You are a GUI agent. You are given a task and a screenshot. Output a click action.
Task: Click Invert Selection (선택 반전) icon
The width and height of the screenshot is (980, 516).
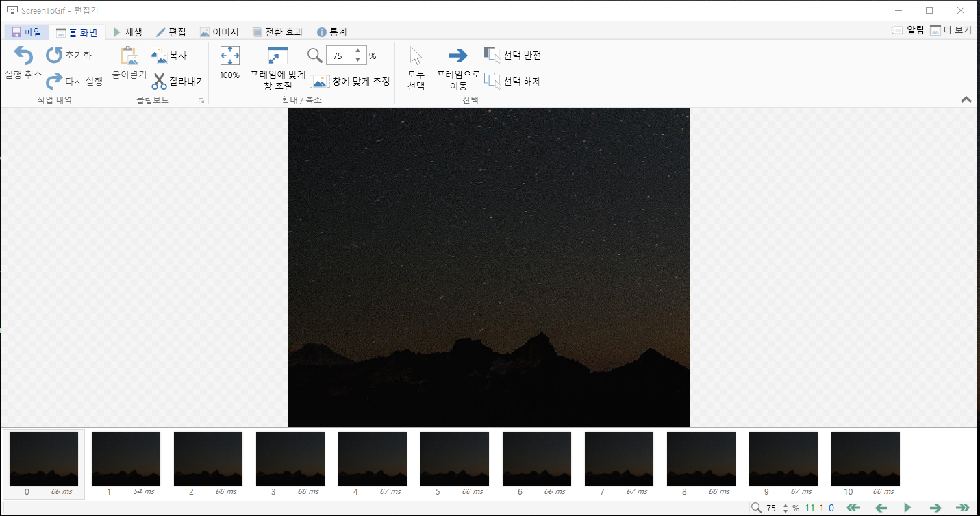tap(492, 56)
